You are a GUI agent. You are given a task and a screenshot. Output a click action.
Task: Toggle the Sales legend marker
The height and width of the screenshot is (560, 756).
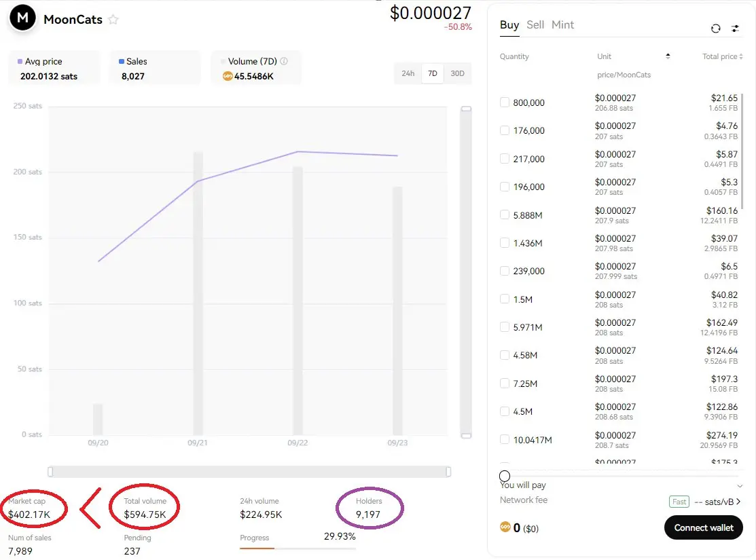122,61
